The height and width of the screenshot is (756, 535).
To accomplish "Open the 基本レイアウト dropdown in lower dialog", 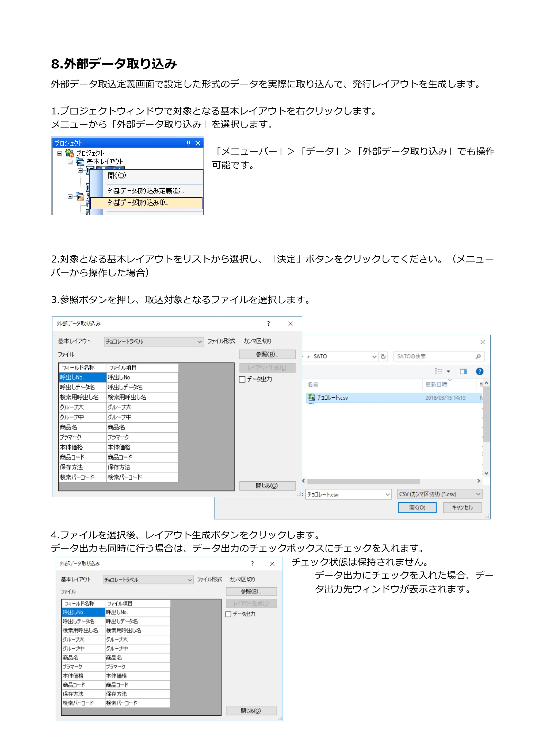I will (x=148, y=580).
